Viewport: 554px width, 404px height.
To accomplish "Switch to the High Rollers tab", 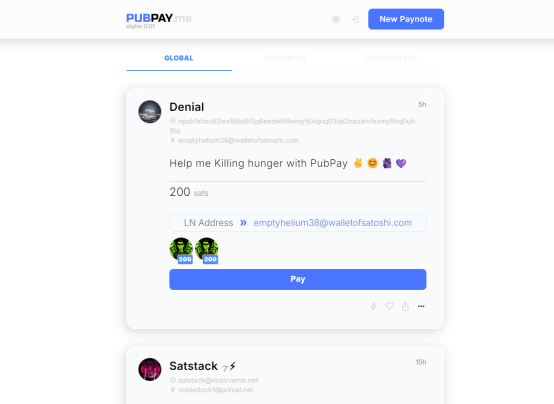I will tap(391, 58).
